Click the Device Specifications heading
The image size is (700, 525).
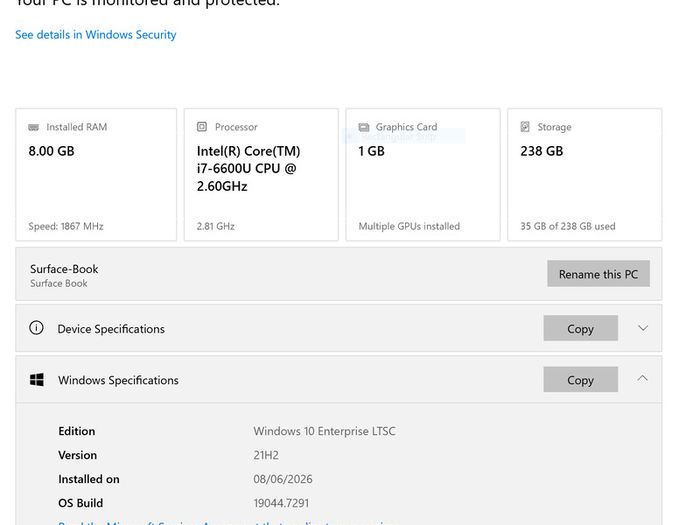(111, 329)
